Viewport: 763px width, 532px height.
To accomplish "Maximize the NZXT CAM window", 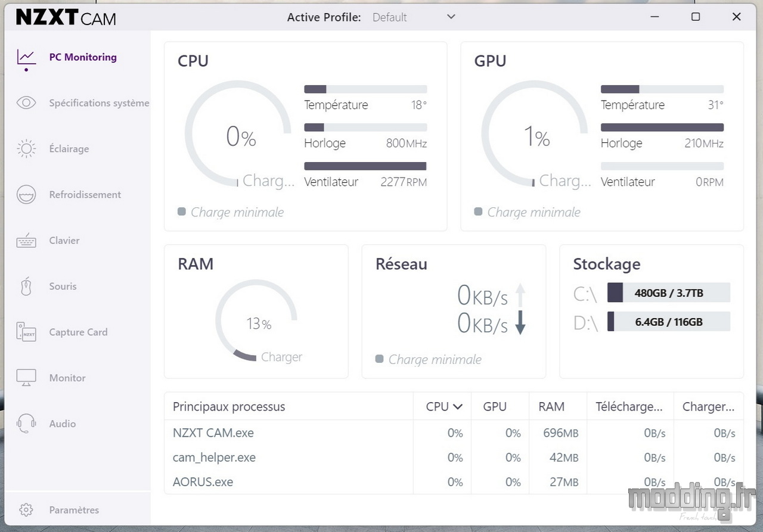I will (695, 17).
